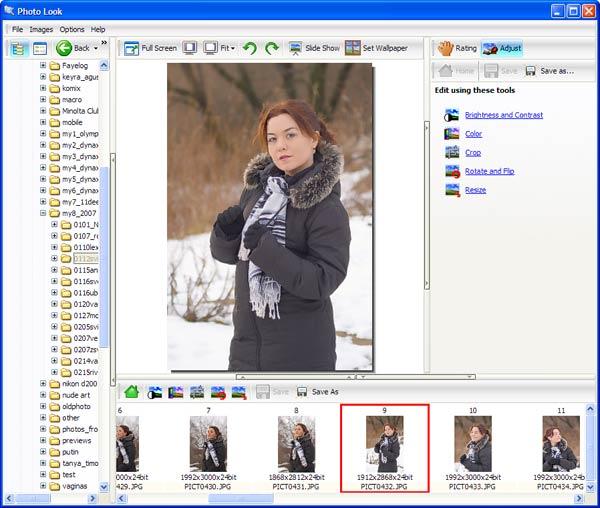
Task: Select the actual size monitor icon
Action: click(190, 48)
